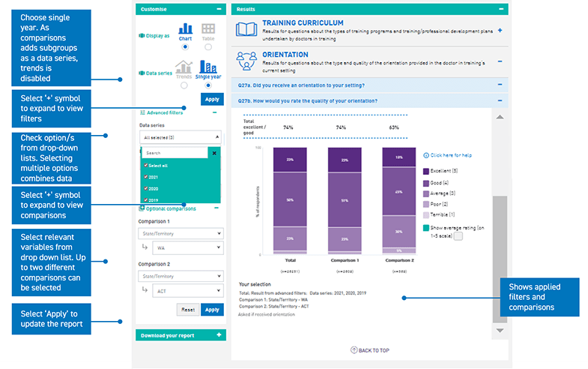
Task: Toggle the Select all checkbox
Action: click(146, 165)
